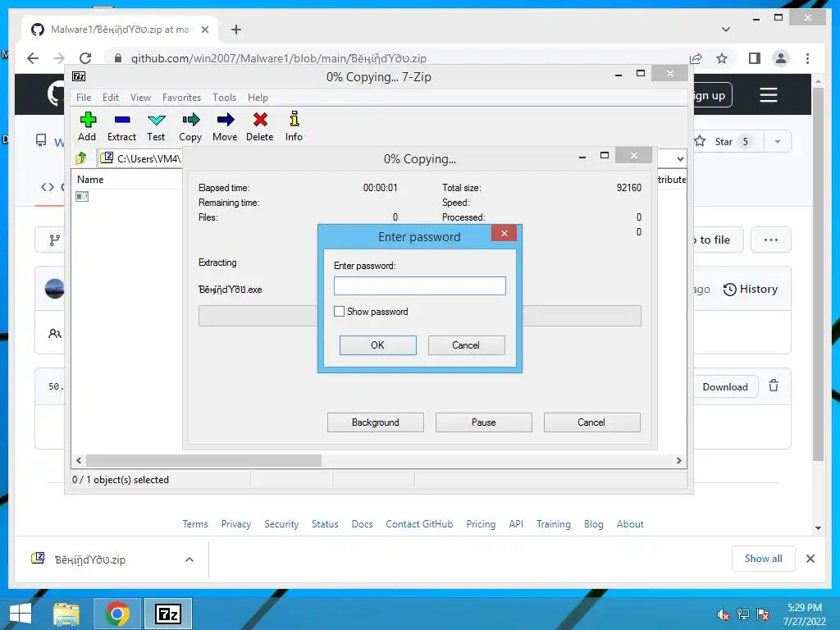Close the downloads bar

(810, 559)
